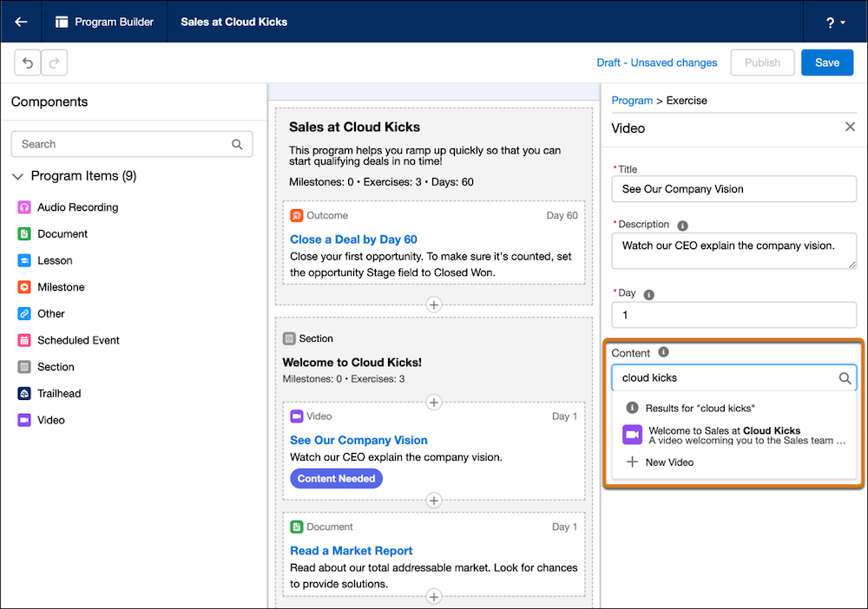Select the Milestone component icon
Screen dimensions: 868x609
[x=24, y=286]
